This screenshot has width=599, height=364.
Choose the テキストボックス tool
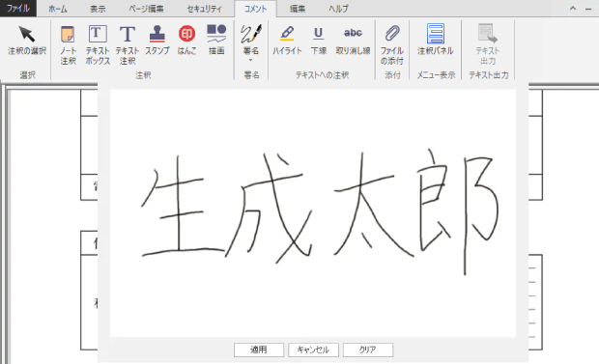pos(98,44)
